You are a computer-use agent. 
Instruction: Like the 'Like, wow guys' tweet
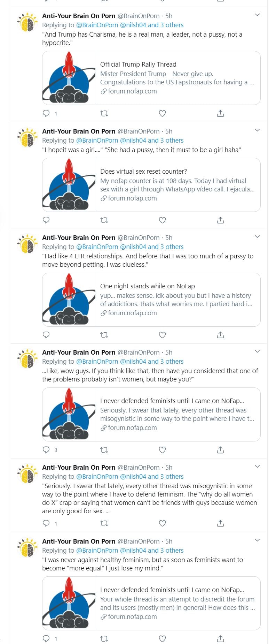[x=162, y=450]
